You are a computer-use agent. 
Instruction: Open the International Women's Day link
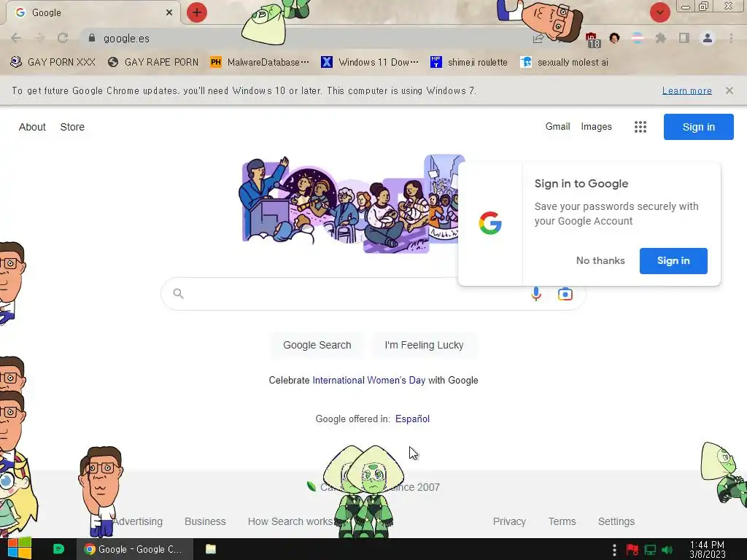point(368,380)
